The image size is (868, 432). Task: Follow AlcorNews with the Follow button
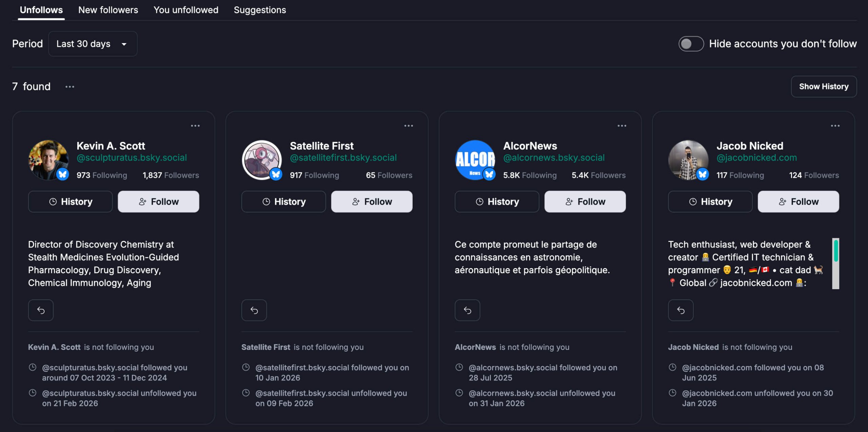click(x=585, y=202)
